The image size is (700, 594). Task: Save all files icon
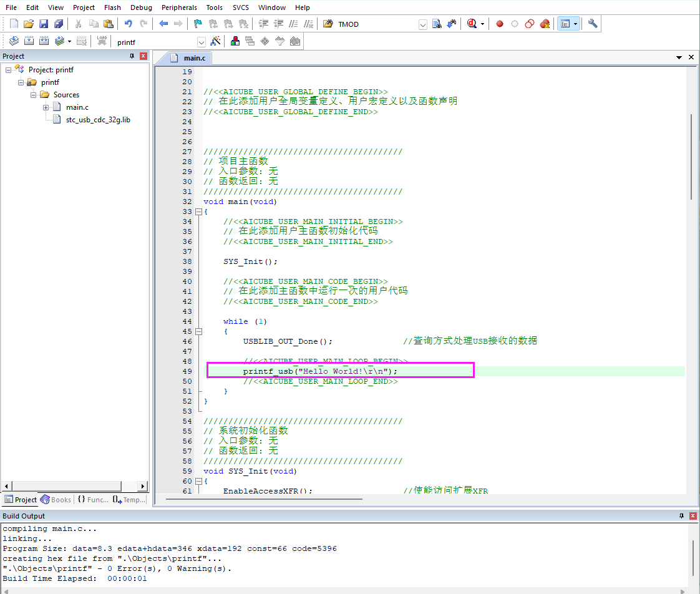tap(59, 24)
